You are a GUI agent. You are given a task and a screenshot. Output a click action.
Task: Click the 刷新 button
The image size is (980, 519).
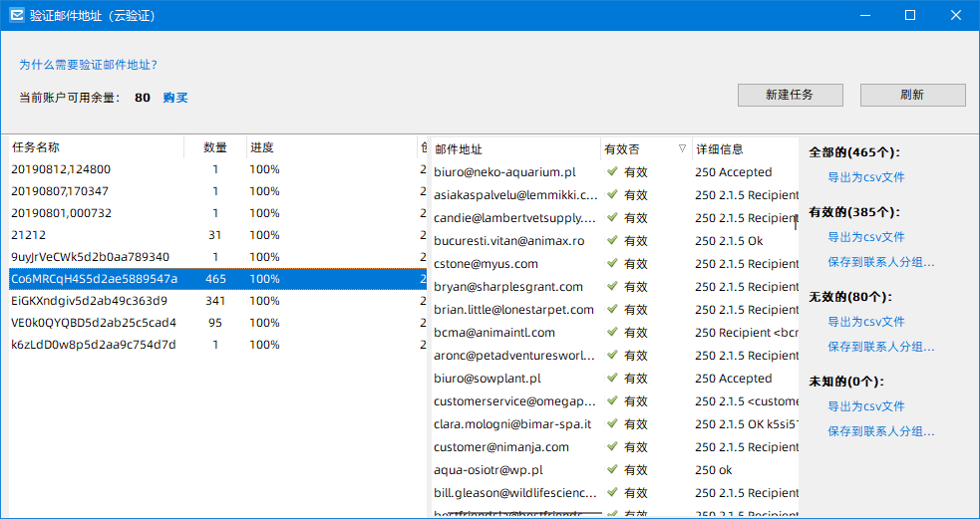coord(912,95)
